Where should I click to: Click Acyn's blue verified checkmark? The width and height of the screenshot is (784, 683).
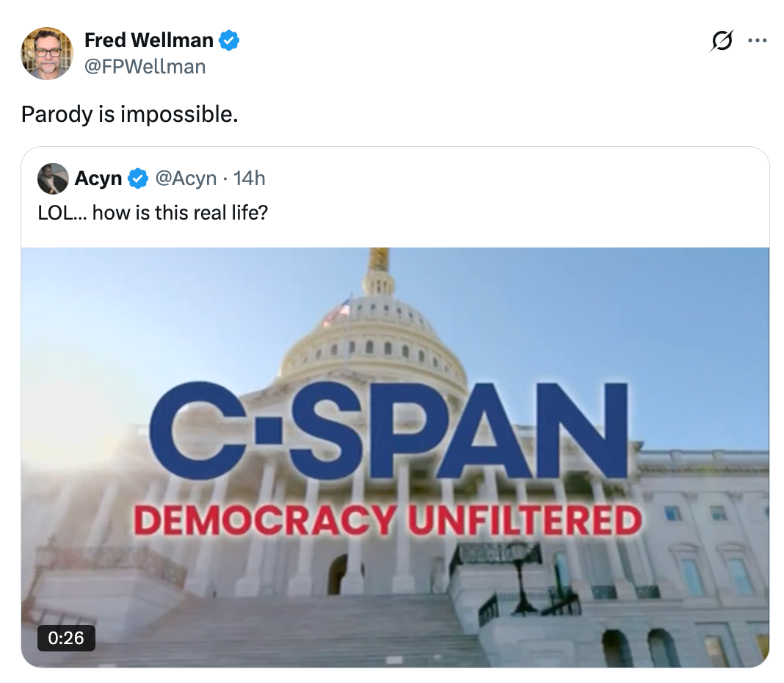pos(138,178)
